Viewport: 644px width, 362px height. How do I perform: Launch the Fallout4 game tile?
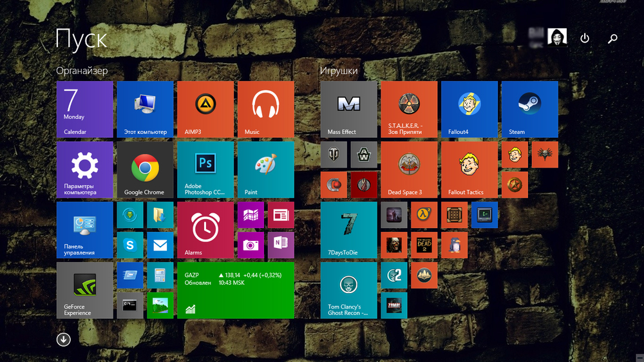coord(469,109)
